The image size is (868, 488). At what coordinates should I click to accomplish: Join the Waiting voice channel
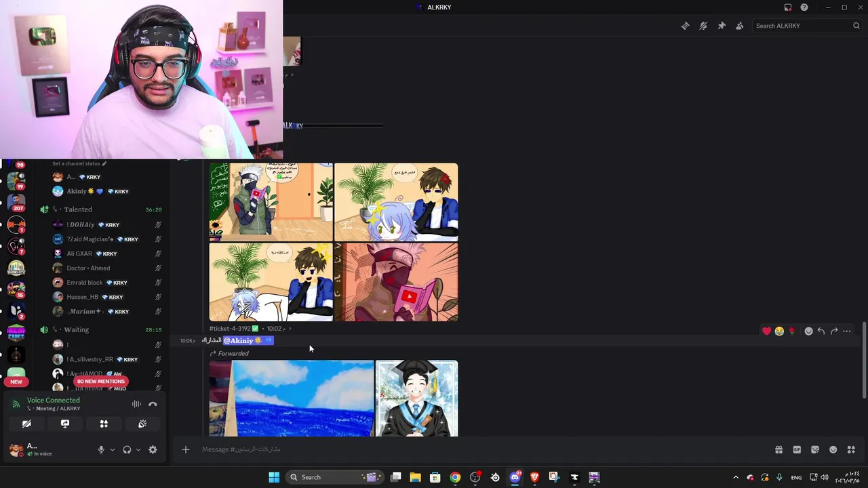coord(77,329)
